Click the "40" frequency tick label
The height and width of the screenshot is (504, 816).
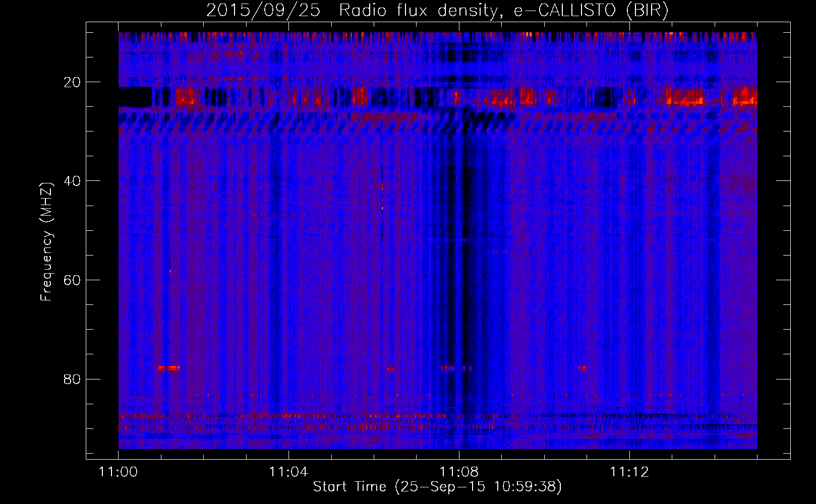73,181
